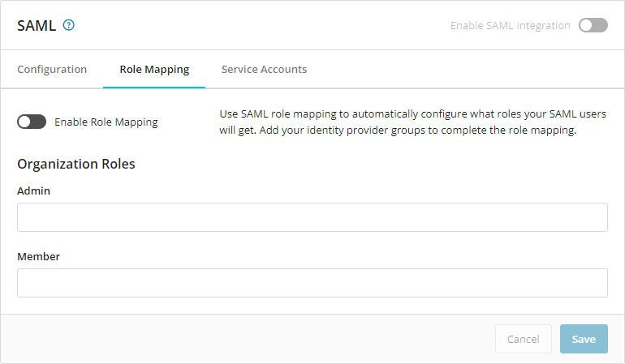Select the Role Mapping tab
This screenshot has width=625, height=364.
click(154, 69)
